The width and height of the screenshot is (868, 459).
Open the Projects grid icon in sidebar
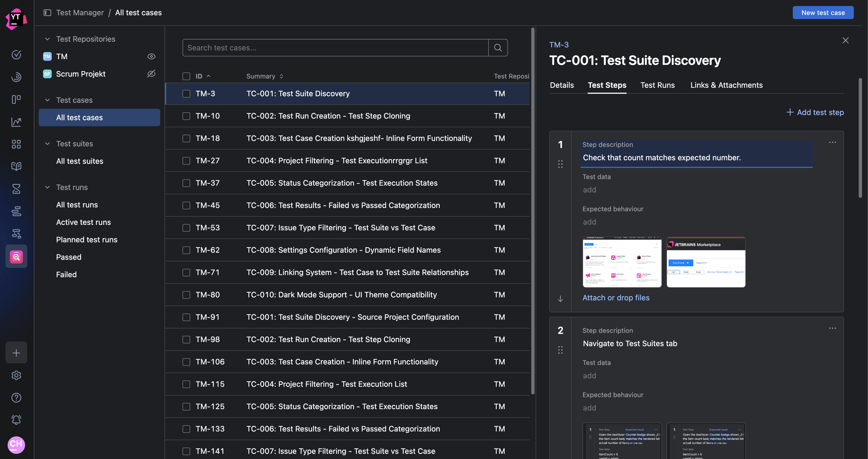[16, 144]
